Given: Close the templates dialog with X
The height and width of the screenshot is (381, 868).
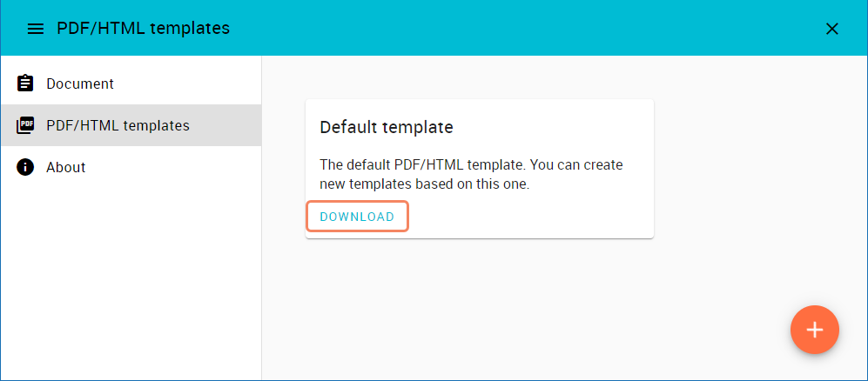Looking at the screenshot, I should pos(831,29).
